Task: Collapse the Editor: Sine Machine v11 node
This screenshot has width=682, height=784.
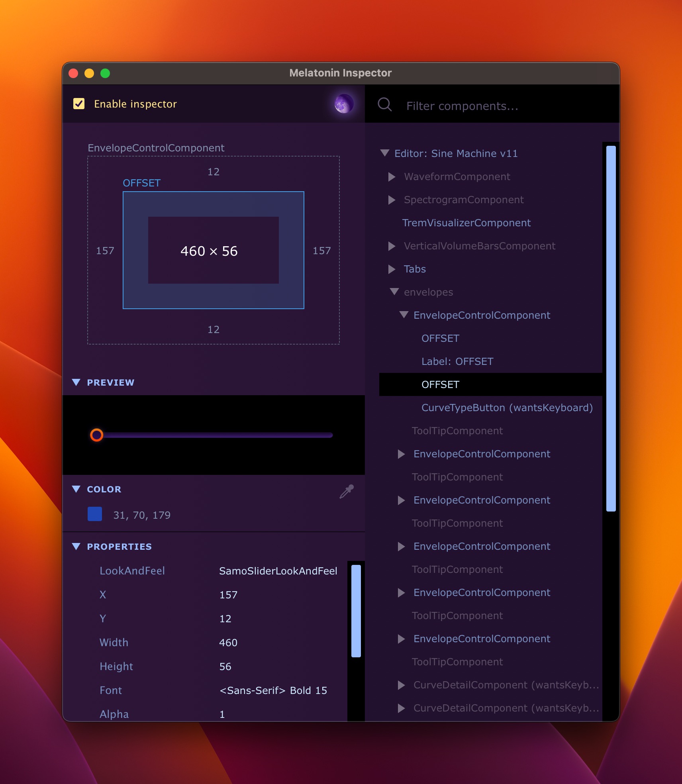Action: click(x=384, y=153)
